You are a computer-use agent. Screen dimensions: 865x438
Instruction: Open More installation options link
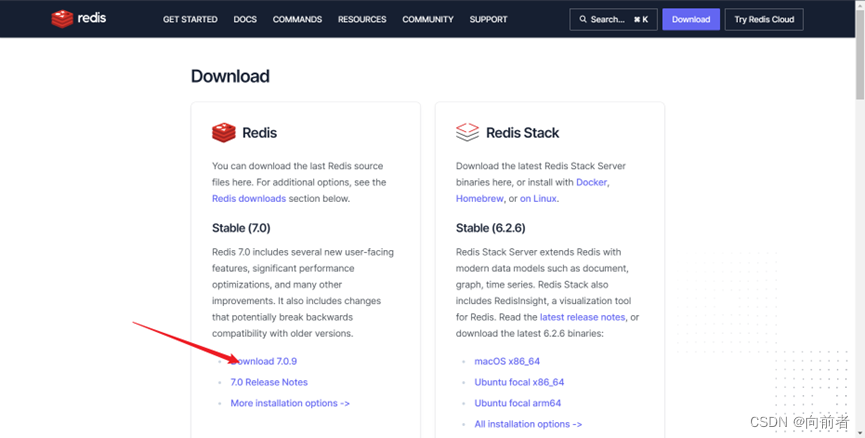[290, 403]
